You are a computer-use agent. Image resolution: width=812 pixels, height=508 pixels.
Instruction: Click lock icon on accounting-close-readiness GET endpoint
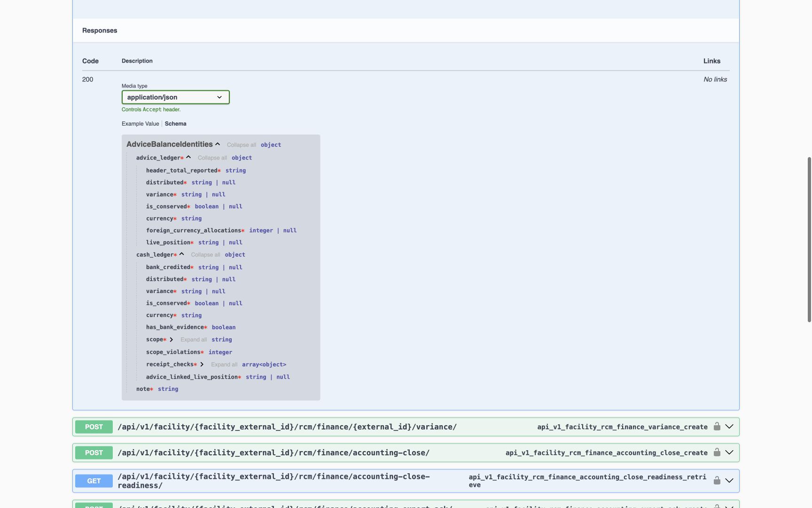[x=717, y=481]
